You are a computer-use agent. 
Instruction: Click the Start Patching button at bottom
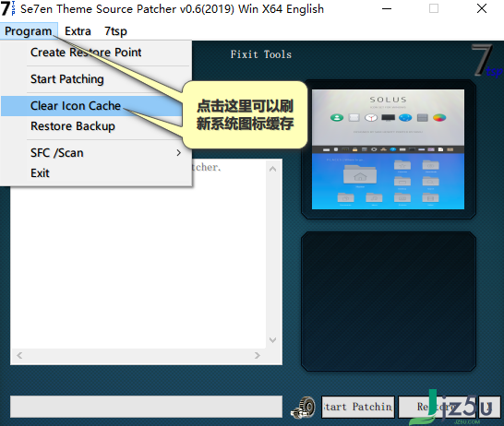(358, 407)
